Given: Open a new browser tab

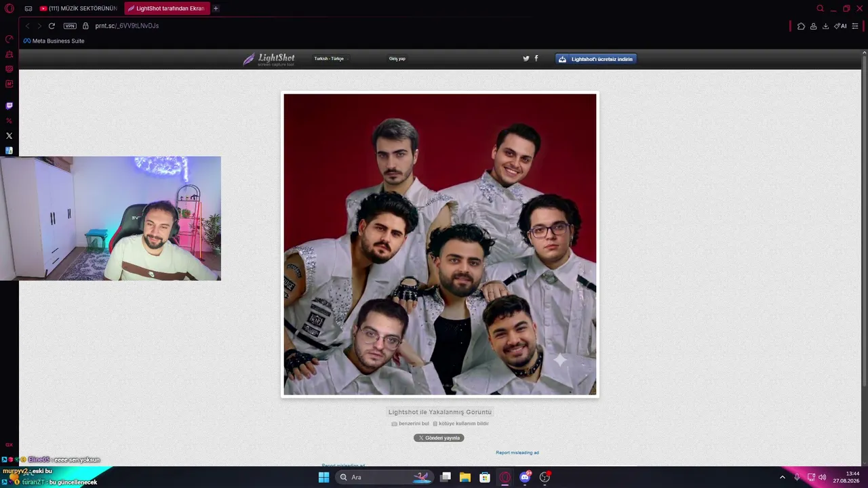Looking at the screenshot, I should [x=216, y=9].
